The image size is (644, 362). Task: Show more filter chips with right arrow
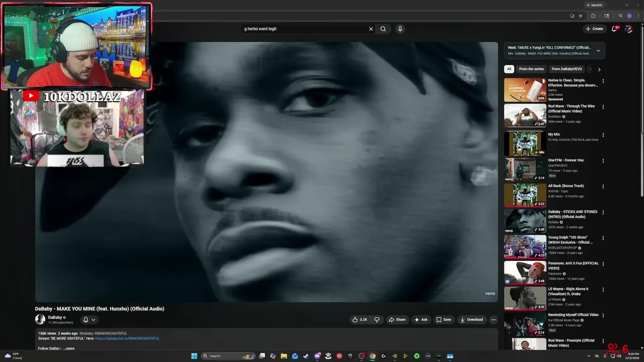click(599, 69)
